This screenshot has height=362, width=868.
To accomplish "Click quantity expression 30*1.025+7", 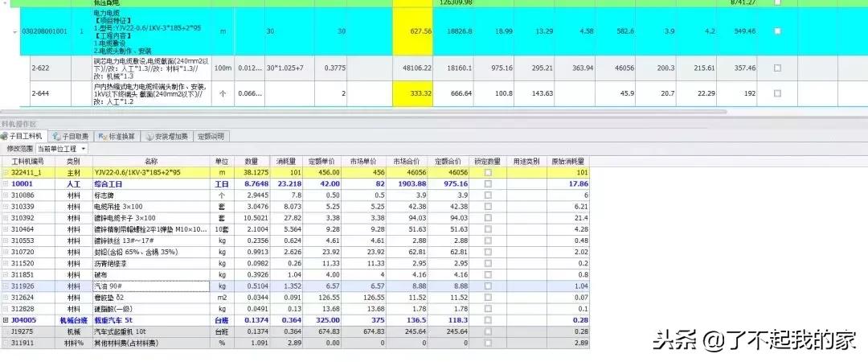I will [289, 68].
